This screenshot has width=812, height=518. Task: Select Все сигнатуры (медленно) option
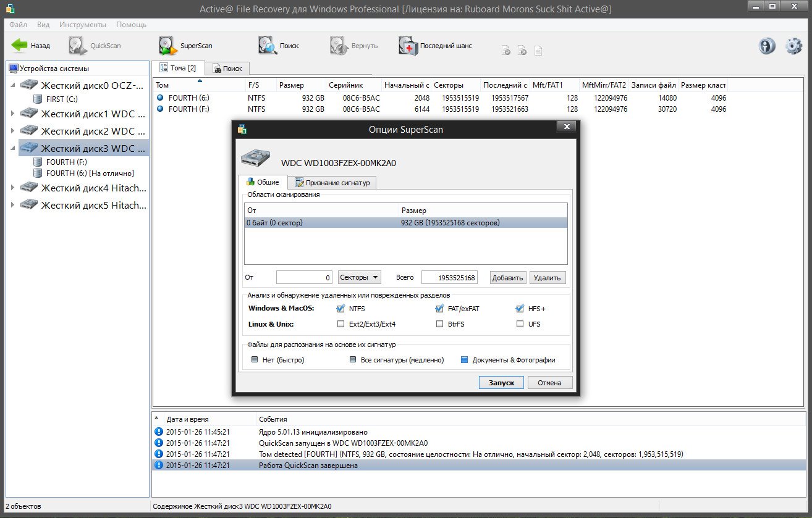353,359
